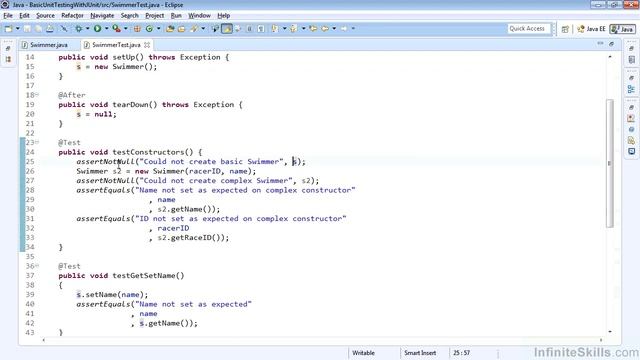Click the Forward navigation arrow icon

(x=344, y=29)
